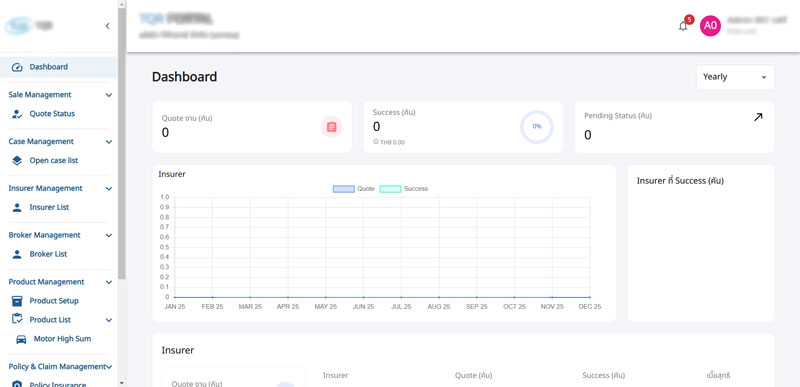800x387 pixels.
Task: Open the Policy Insurance page
Action: coord(58,384)
